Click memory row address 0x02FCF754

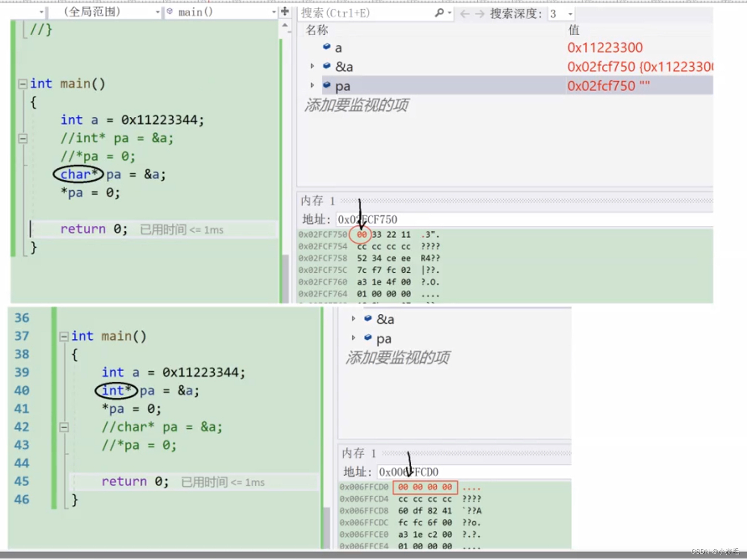point(322,246)
